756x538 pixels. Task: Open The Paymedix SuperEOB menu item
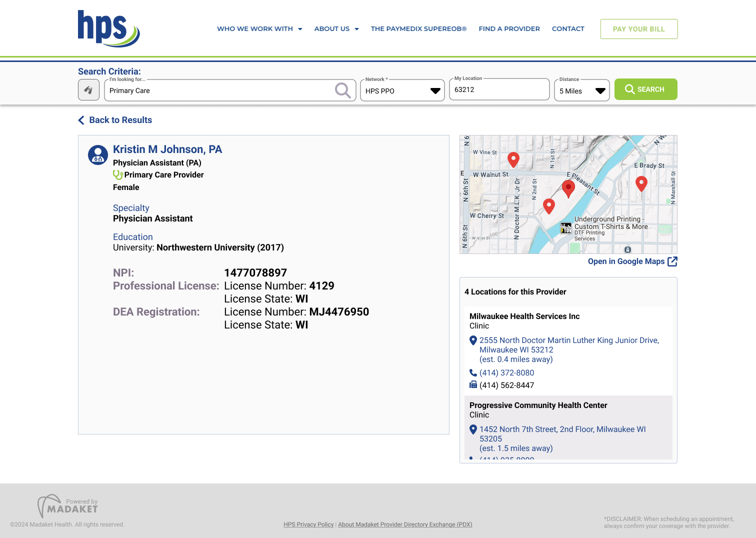pyautogui.click(x=418, y=29)
